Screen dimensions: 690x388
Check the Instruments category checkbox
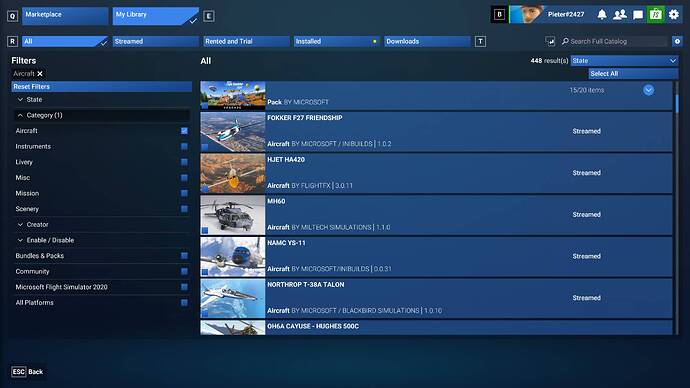[x=184, y=146]
